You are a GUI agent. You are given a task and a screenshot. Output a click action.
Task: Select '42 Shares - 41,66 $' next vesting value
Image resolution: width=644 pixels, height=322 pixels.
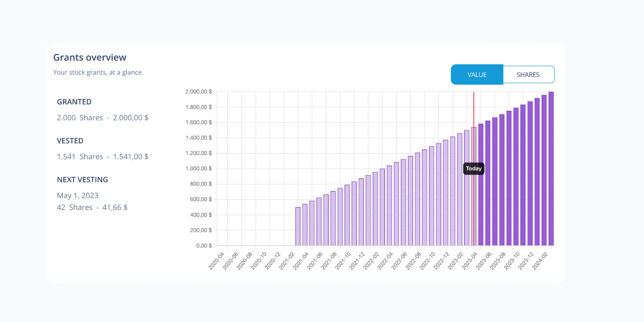(92, 208)
